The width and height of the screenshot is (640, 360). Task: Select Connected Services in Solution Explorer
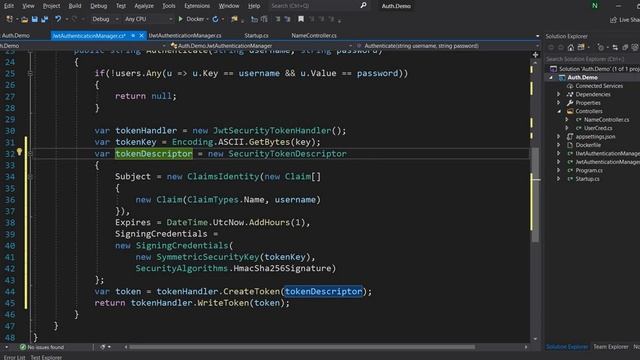pos(599,86)
